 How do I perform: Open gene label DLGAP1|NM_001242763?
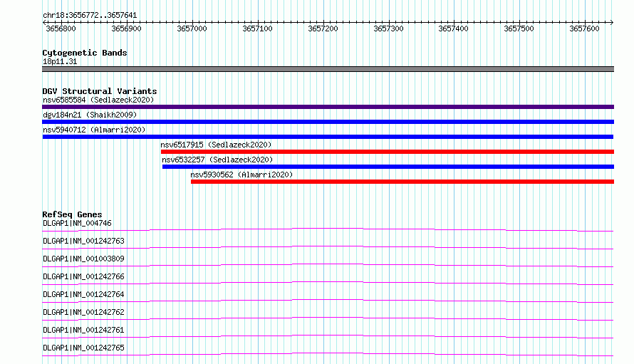tap(83, 241)
